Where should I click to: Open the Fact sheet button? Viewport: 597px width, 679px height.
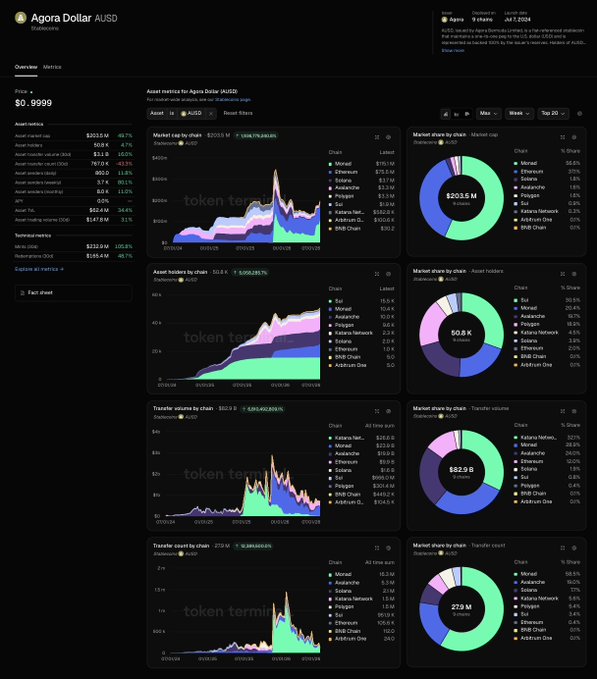pyautogui.click(x=73, y=293)
